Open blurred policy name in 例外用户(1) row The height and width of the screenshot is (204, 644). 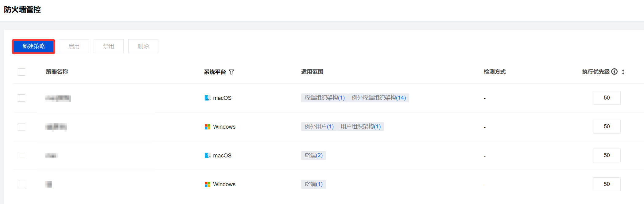pos(56,127)
